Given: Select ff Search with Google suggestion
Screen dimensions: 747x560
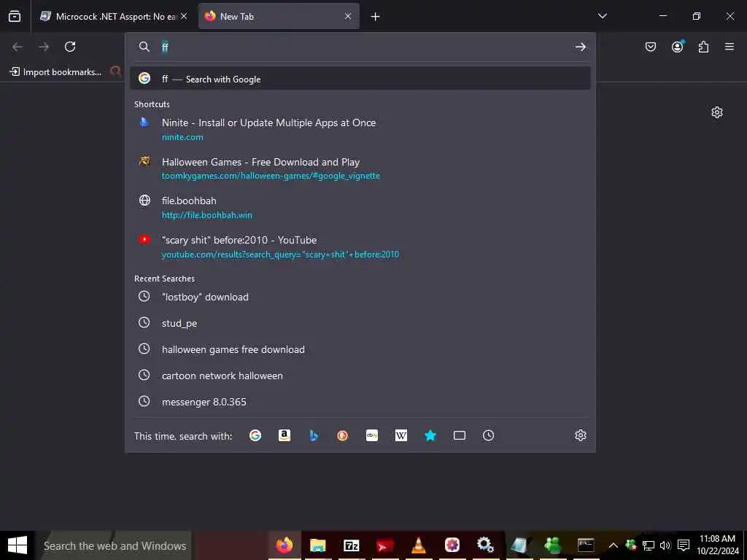Looking at the screenshot, I should 360,79.
